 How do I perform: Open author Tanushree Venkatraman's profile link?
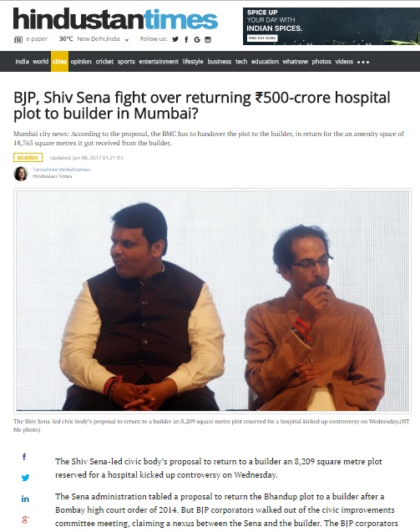(62, 170)
